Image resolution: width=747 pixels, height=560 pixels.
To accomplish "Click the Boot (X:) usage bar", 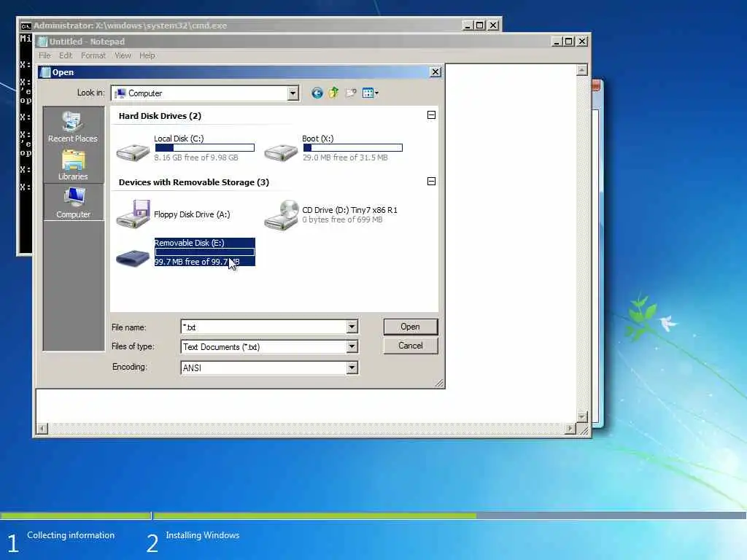I will pyautogui.click(x=353, y=147).
